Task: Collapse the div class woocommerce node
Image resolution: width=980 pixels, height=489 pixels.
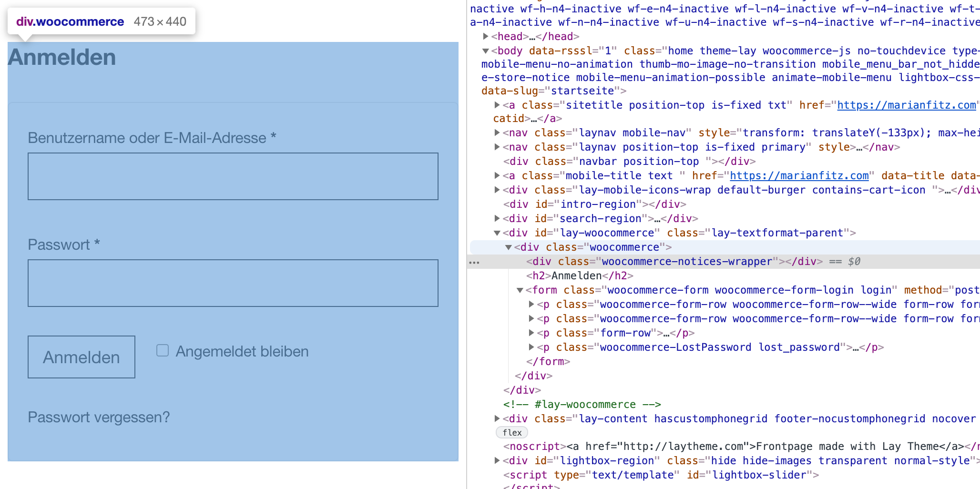Action: pyautogui.click(x=508, y=247)
